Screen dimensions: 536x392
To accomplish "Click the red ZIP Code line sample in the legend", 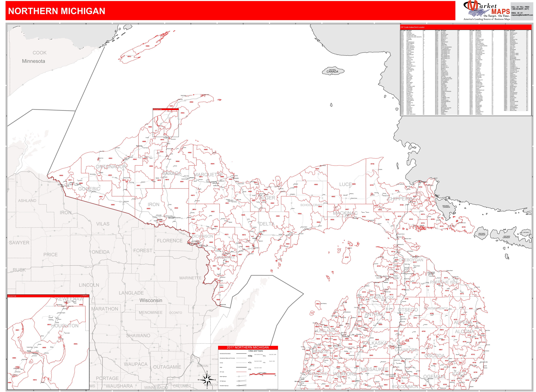I will pos(241,372).
